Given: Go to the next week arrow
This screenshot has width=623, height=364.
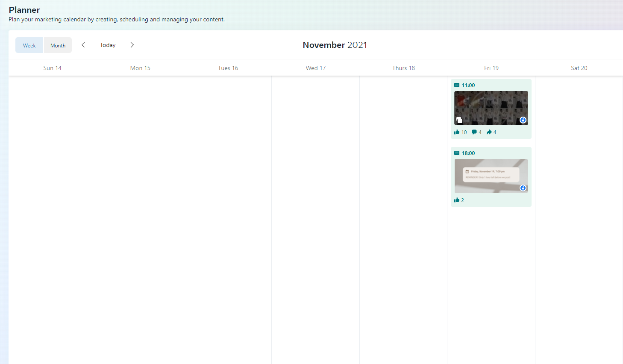Looking at the screenshot, I should pos(132,45).
